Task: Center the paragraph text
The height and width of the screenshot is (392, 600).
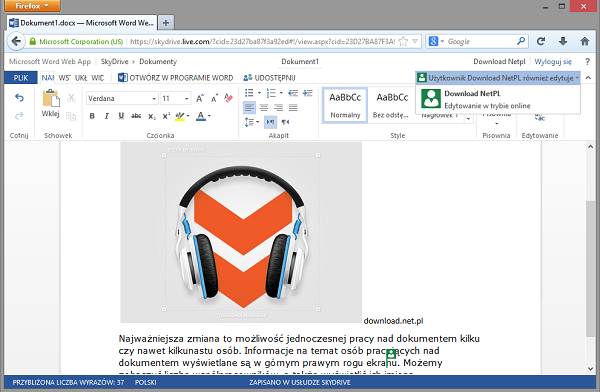Action: [x=264, y=108]
